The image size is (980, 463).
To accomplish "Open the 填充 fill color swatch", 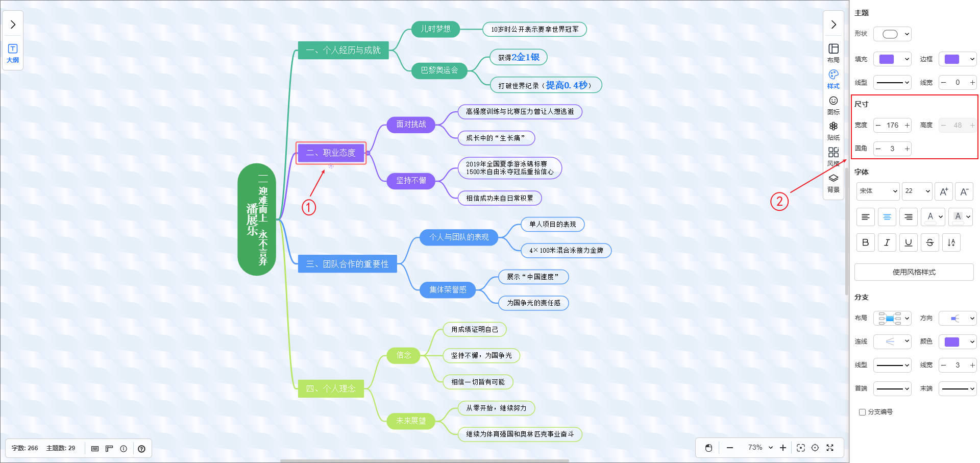I will pyautogui.click(x=892, y=59).
